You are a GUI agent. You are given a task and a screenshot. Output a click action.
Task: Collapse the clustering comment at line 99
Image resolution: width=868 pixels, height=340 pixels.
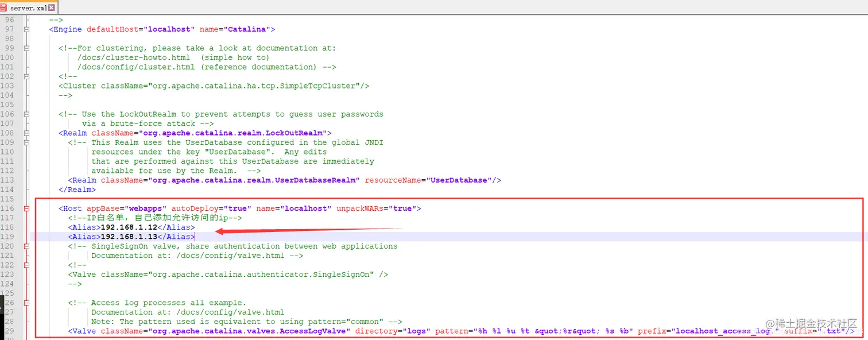click(x=26, y=48)
